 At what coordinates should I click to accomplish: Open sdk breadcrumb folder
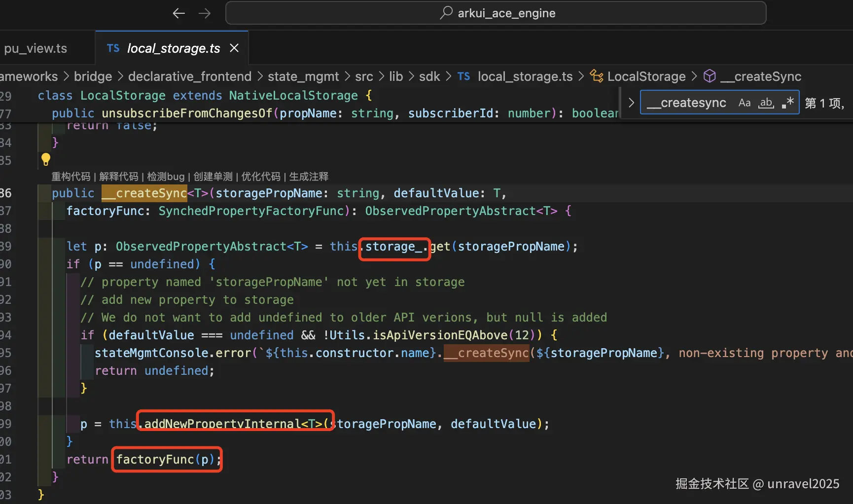point(429,76)
